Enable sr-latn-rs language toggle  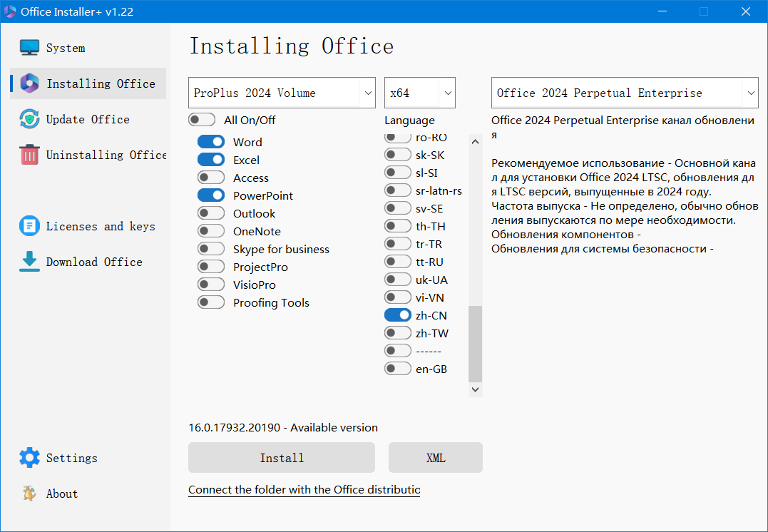tap(398, 190)
